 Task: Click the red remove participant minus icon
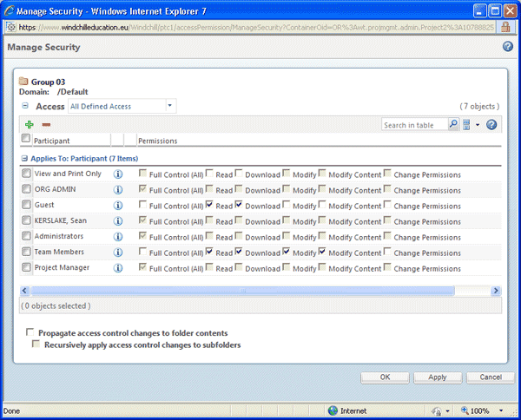(45, 125)
